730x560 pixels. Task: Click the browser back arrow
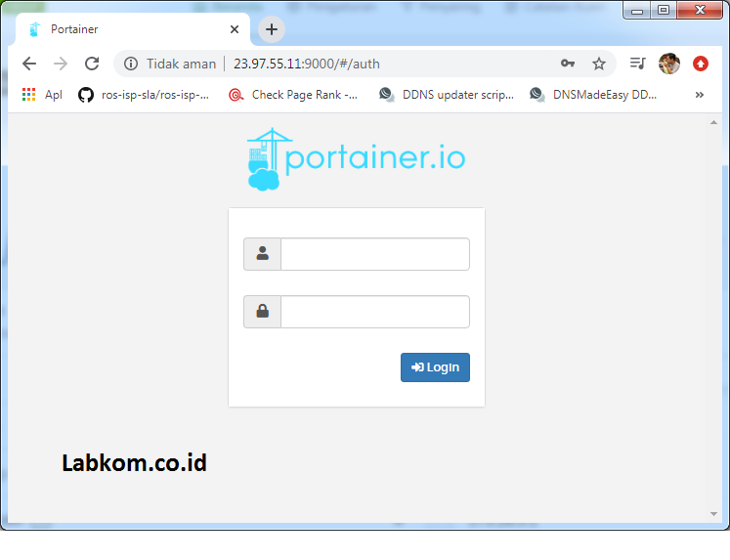[29, 64]
